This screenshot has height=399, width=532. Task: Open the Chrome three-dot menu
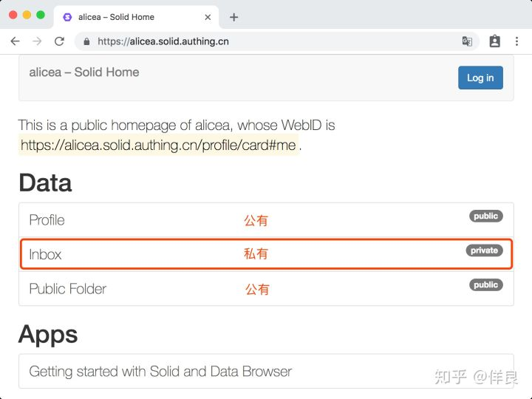point(516,41)
